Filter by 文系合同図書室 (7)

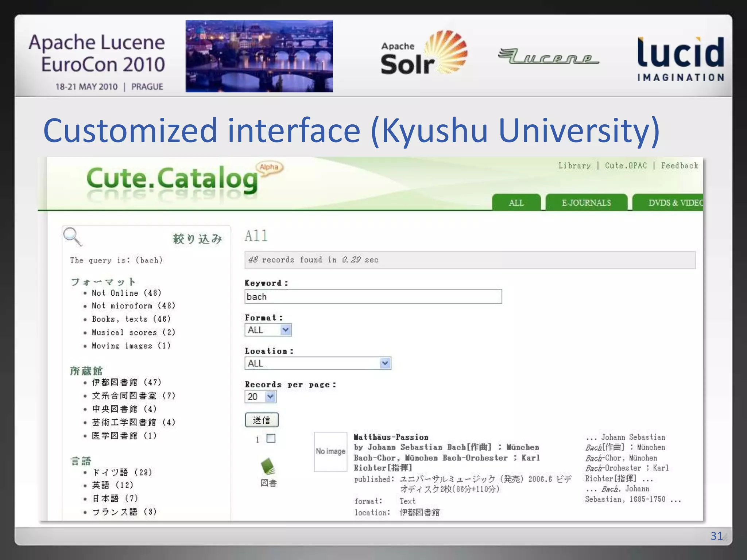[133, 396]
